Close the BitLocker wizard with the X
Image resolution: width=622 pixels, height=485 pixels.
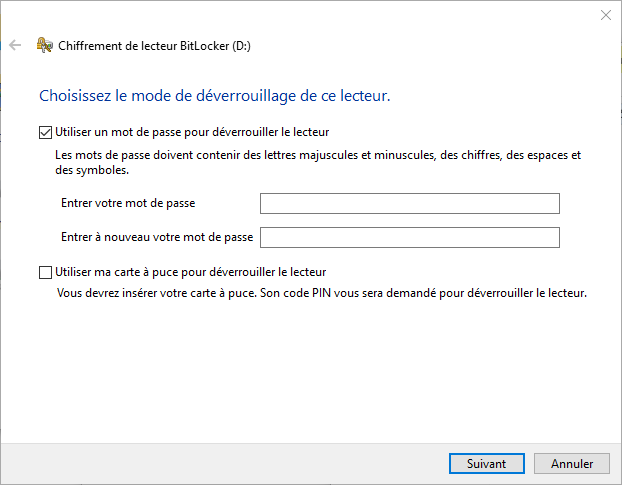pos(606,15)
